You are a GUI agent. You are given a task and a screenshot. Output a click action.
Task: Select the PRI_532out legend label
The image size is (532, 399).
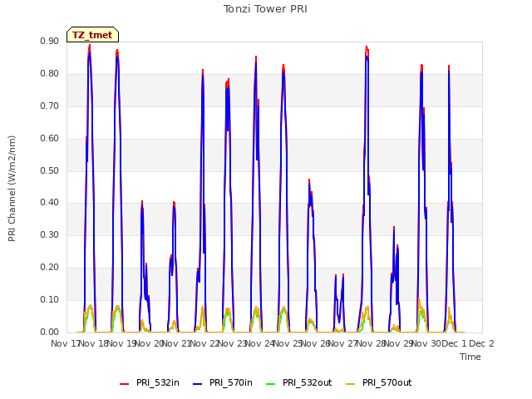[x=308, y=382]
